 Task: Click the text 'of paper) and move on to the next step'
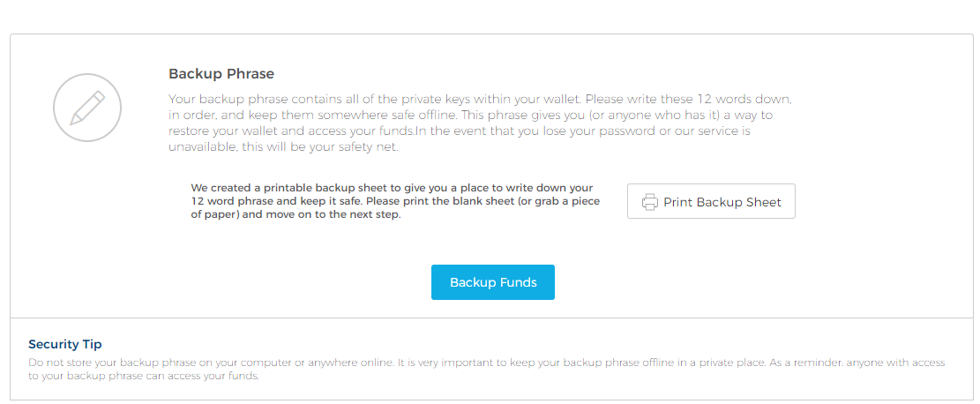click(x=295, y=214)
